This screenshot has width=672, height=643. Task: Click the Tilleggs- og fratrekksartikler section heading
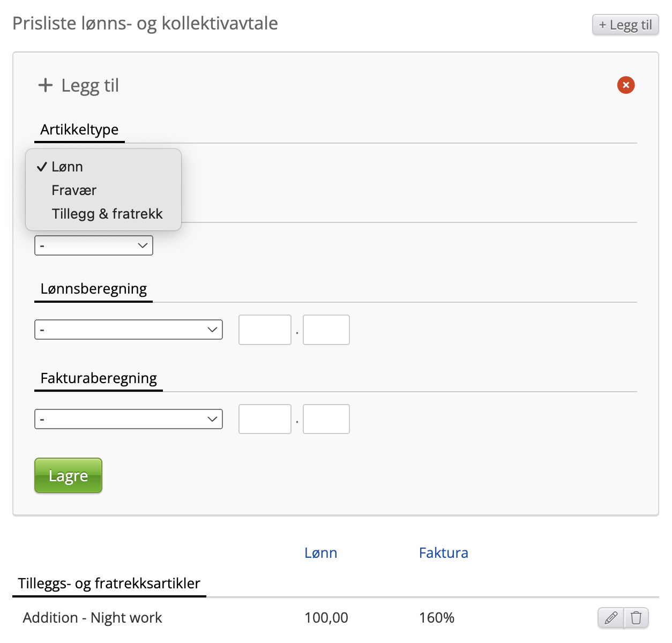109,583
